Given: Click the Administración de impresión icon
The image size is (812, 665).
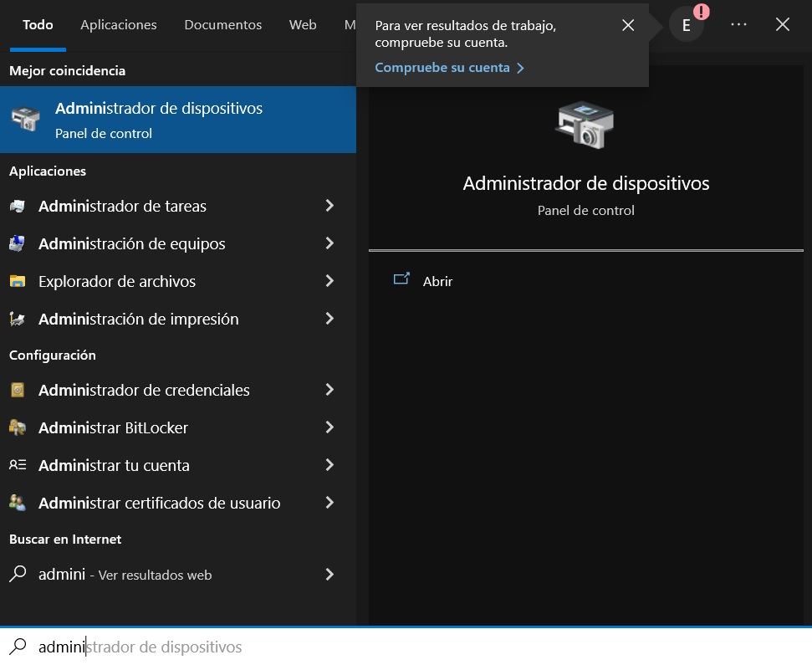Looking at the screenshot, I should [18, 320].
